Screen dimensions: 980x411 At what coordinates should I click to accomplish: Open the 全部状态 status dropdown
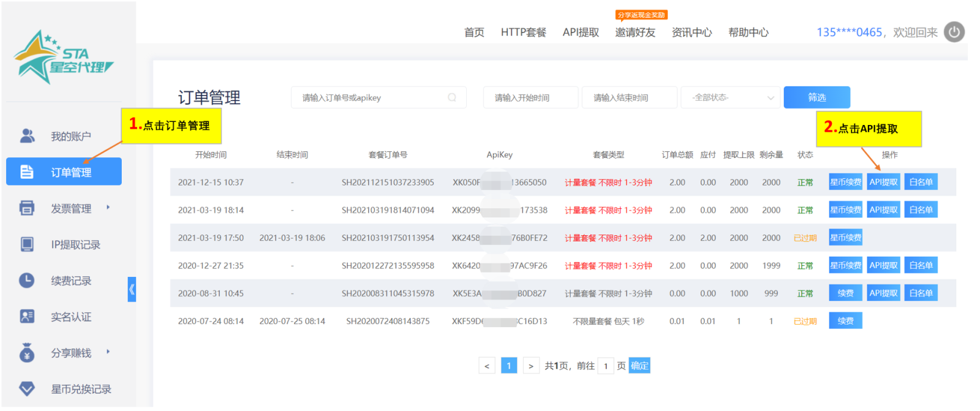click(731, 97)
